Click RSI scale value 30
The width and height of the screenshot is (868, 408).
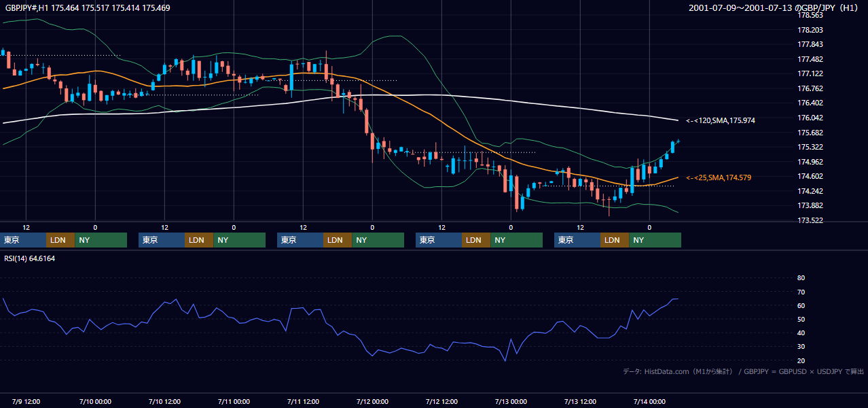pos(801,347)
